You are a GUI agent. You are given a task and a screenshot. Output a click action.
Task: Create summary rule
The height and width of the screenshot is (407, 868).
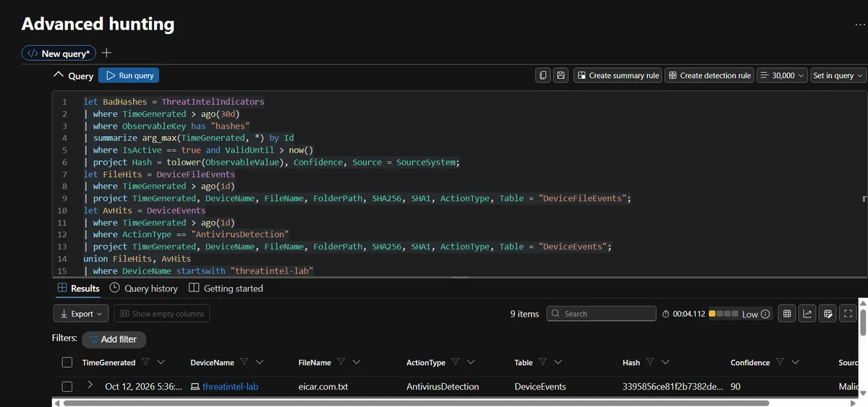618,75
